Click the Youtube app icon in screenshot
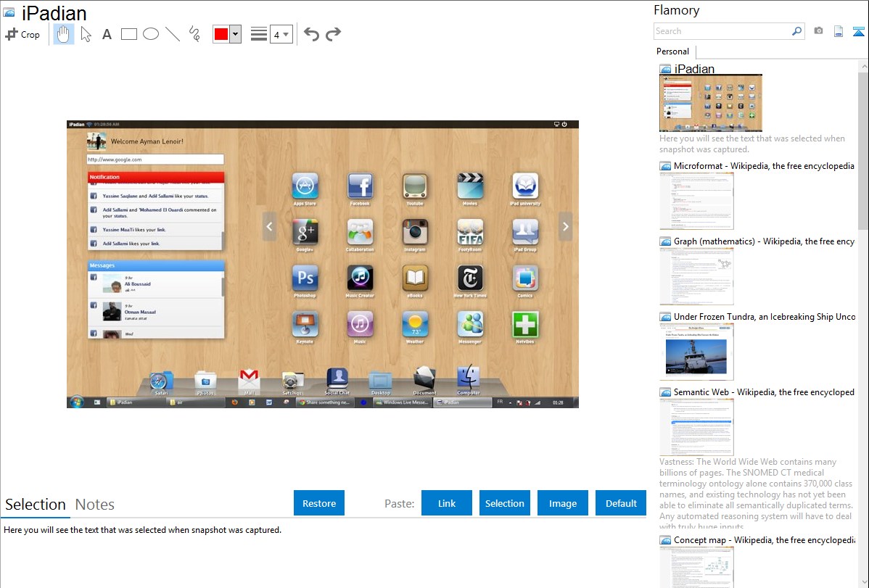The image size is (869, 588). click(414, 186)
